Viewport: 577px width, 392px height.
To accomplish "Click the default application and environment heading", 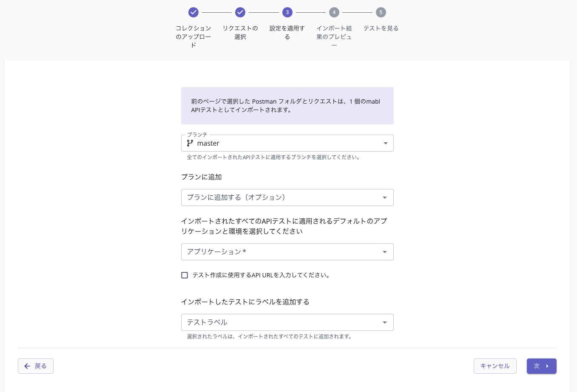I will point(284,226).
